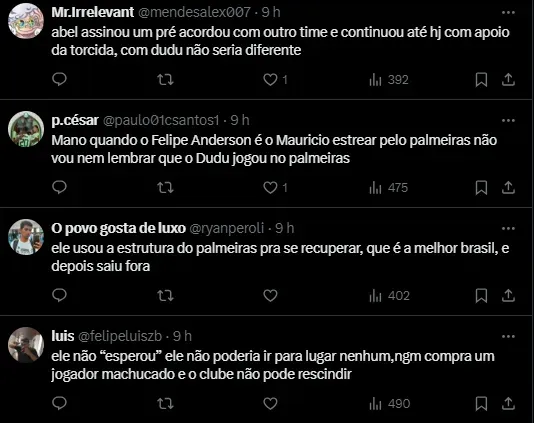This screenshot has height=423, width=534.
Task: Open more options menu on p.césar's tweet
Action: pyautogui.click(x=508, y=121)
